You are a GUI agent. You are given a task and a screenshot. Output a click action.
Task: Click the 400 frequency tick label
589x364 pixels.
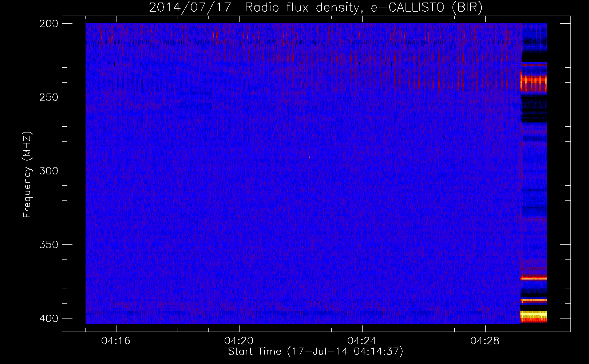[x=49, y=318]
